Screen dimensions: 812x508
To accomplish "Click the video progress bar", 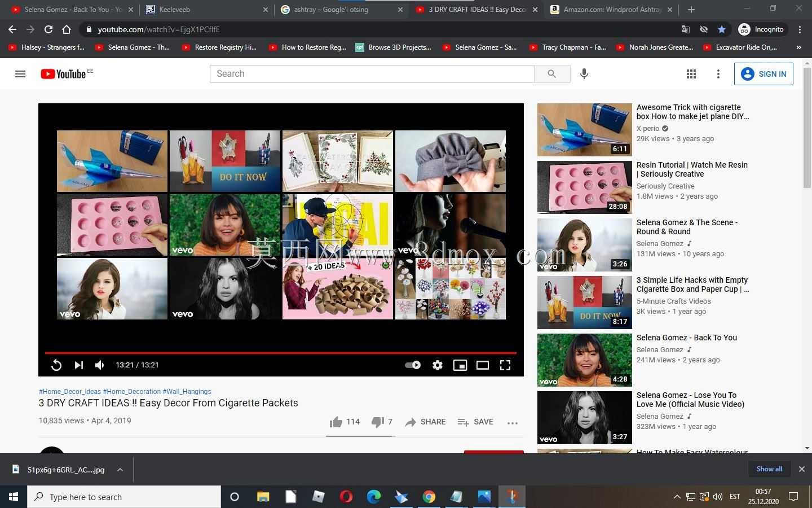I will coord(281,353).
